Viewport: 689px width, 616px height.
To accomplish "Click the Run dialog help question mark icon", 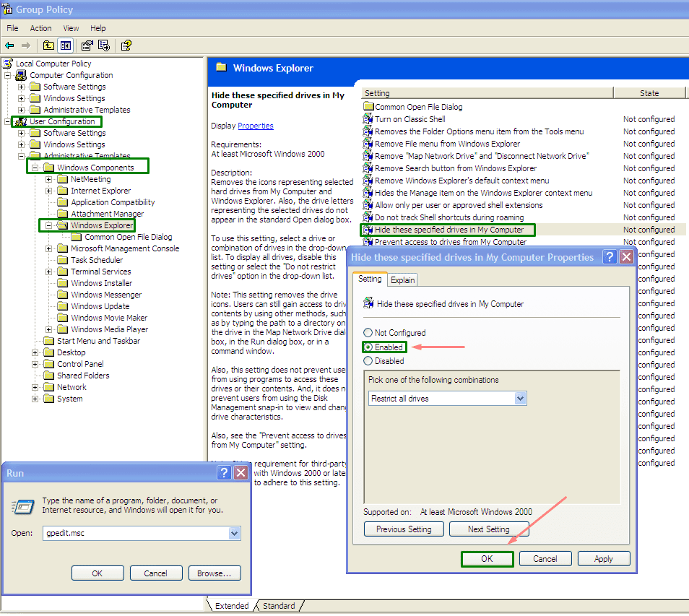I will 224,473.
